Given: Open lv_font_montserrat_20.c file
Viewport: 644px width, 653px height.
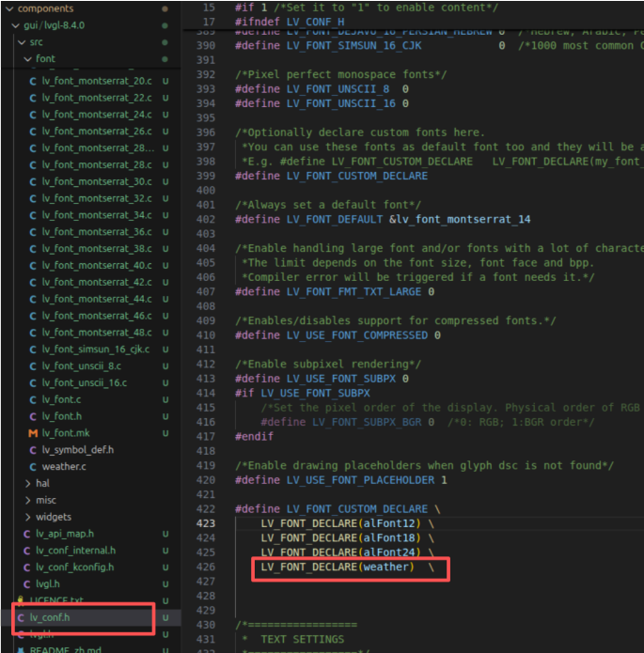Looking at the screenshot, I should point(97,81).
